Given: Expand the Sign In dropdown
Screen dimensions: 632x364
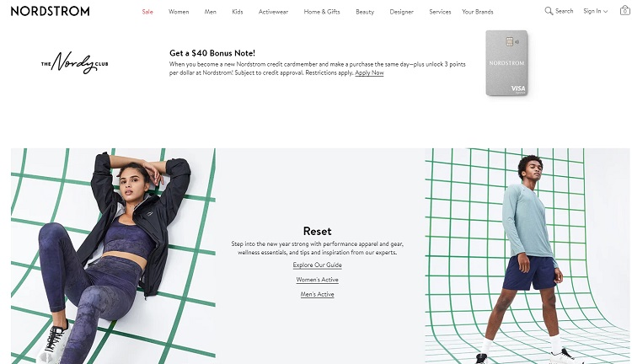Looking at the screenshot, I should [x=595, y=11].
